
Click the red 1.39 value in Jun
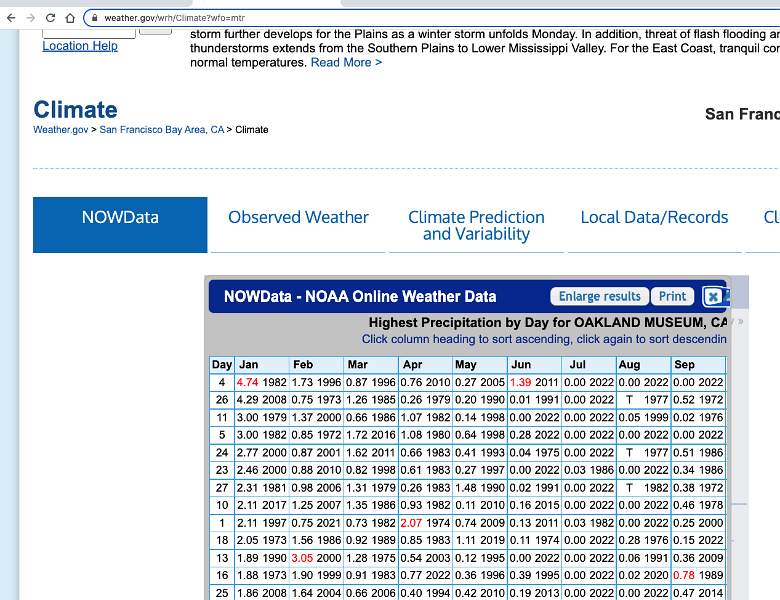click(x=520, y=382)
